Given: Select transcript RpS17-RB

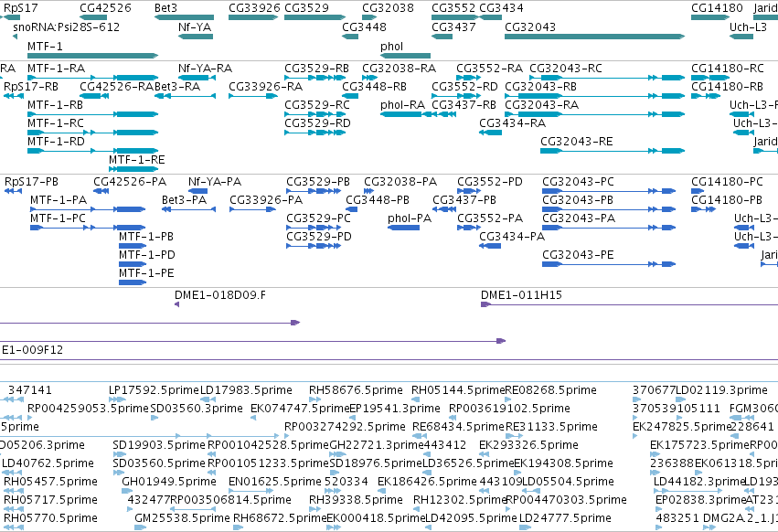Looking at the screenshot, I should (x=31, y=87).
